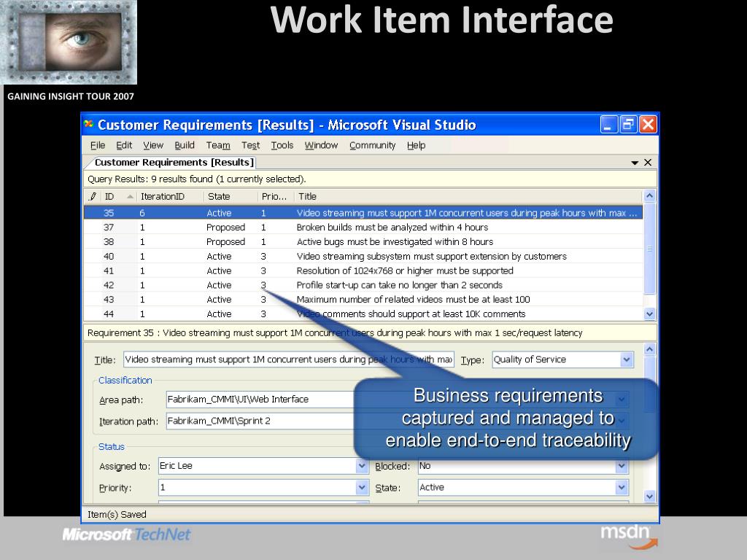The image size is (747, 560).
Task: Click the ID 44 cell
Action: [x=109, y=314]
